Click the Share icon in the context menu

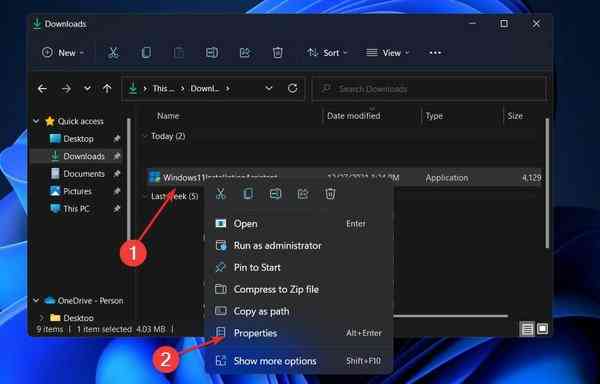pyautogui.click(x=303, y=194)
